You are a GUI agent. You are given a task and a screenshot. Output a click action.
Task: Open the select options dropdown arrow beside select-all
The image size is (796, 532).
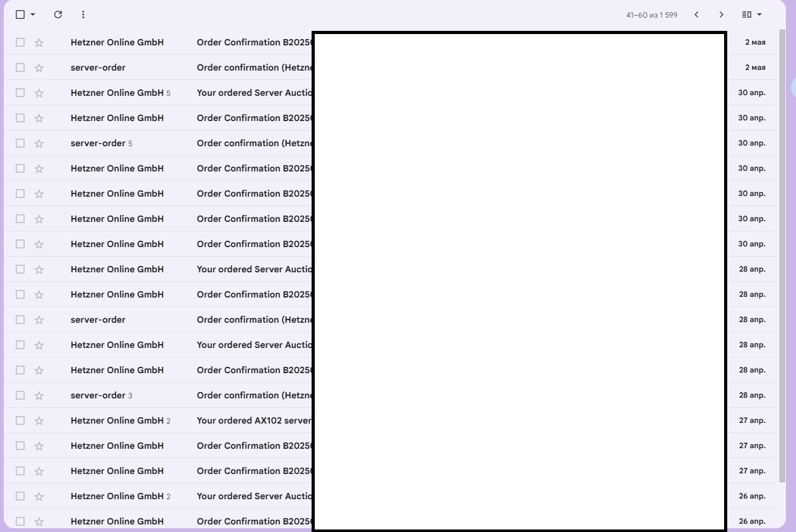coord(33,14)
